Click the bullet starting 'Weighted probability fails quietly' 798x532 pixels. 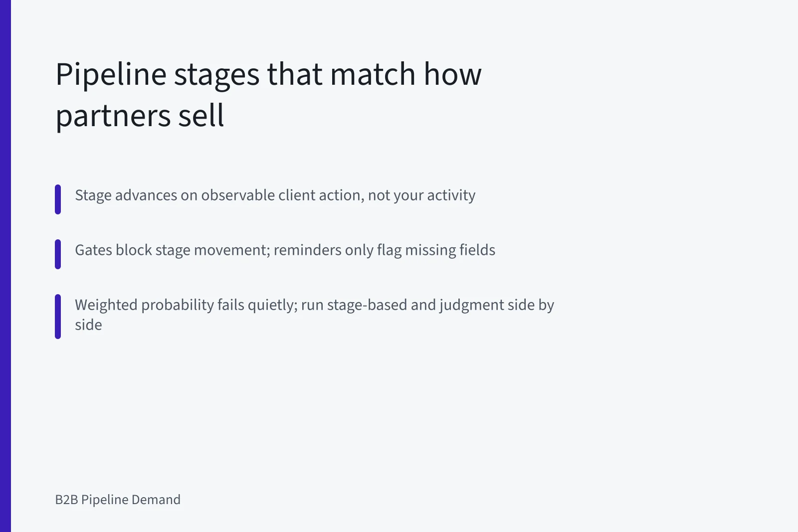[x=314, y=315]
